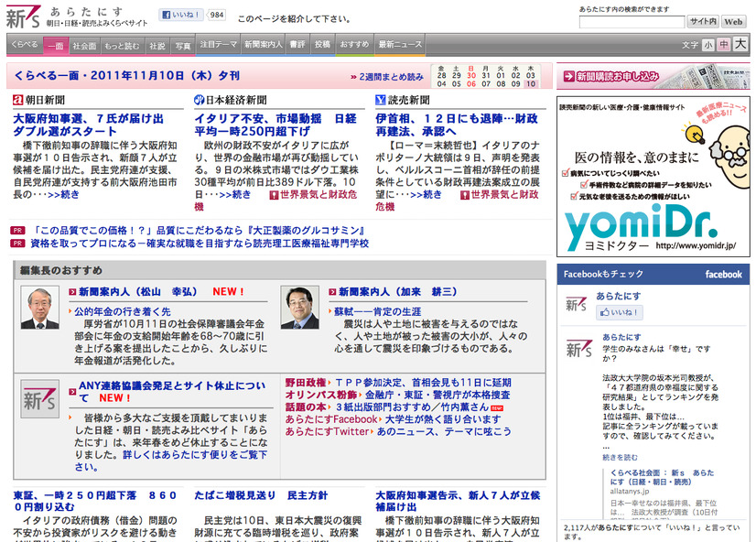The height and width of the screenshot is (542, 756).
Task: Click facebook logo in Facebookもチェック widget
Action: tap(724, 275)
